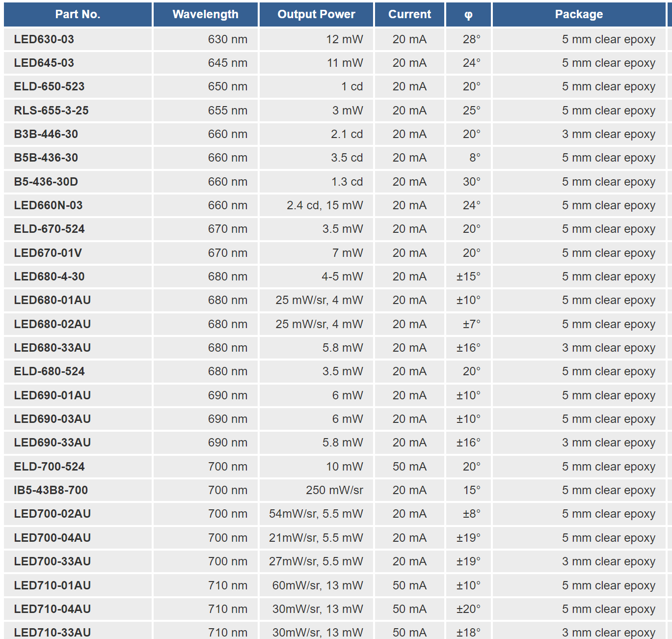Open part LED710-04AU

[53, 609]
